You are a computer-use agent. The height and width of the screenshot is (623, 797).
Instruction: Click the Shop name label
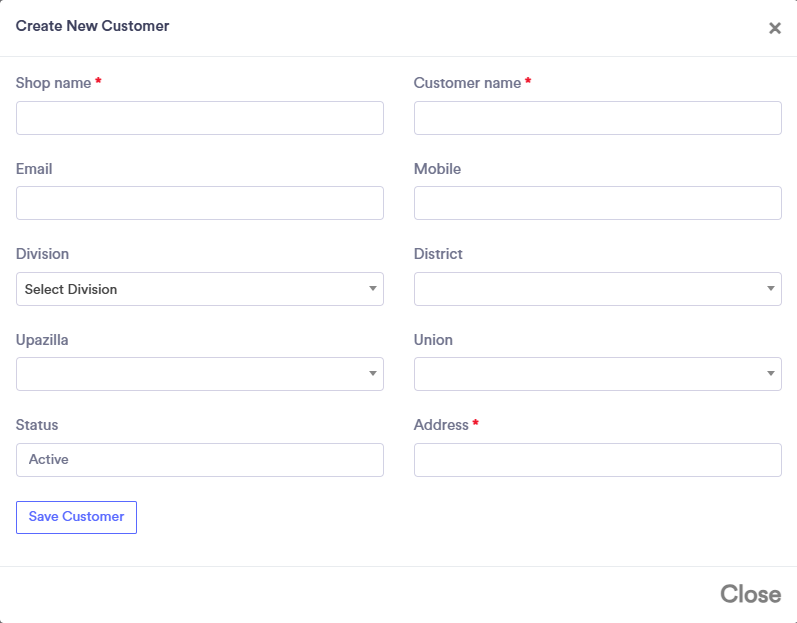pos(53,83)
